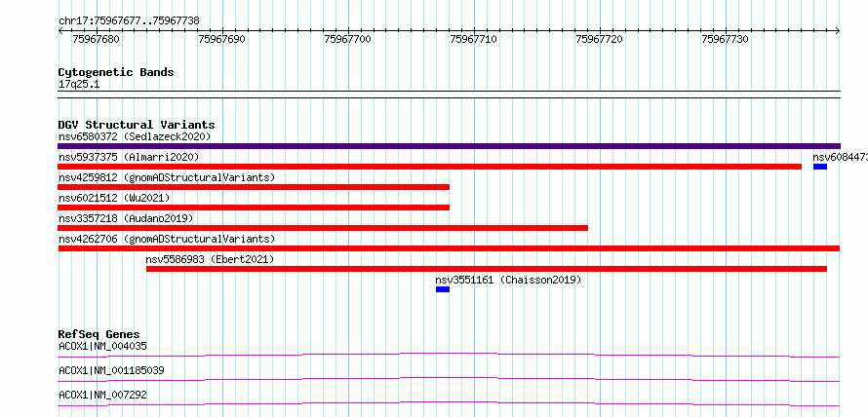
Task: Open the nsv6580372 (Sedlazeck2020) label
Action: tap(135, 136)
